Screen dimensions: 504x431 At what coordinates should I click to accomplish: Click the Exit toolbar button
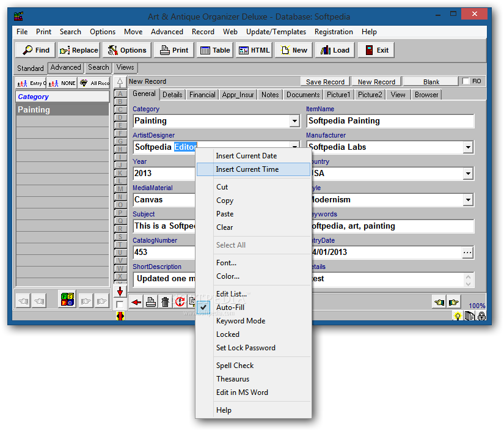click(376, 50)
